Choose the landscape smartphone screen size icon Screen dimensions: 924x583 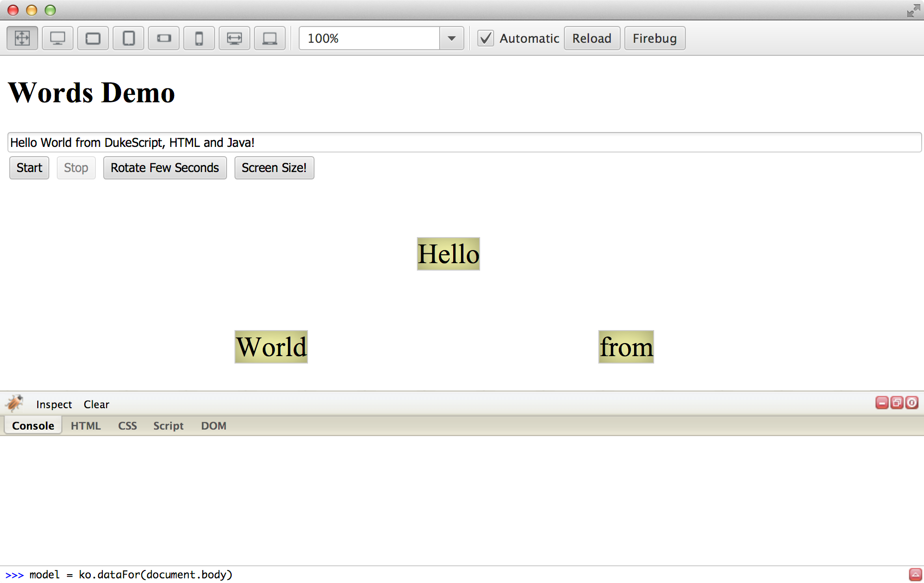(x=164, y=38)
